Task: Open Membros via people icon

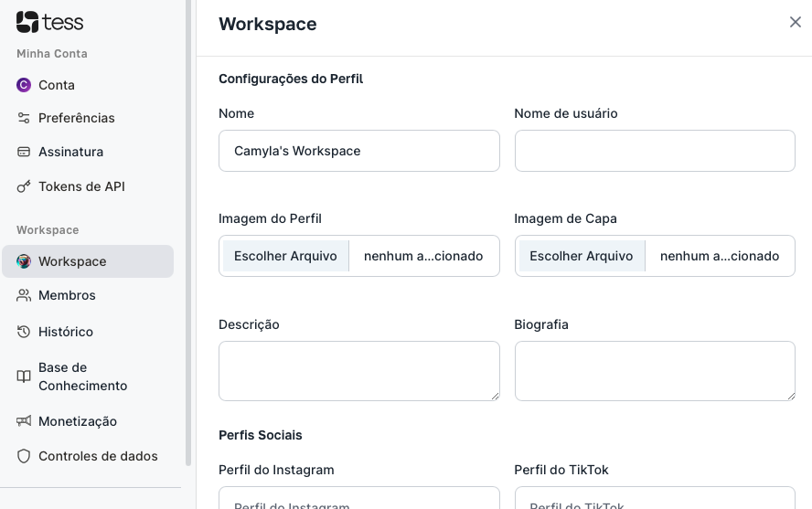Action: (x=23, y=295)
